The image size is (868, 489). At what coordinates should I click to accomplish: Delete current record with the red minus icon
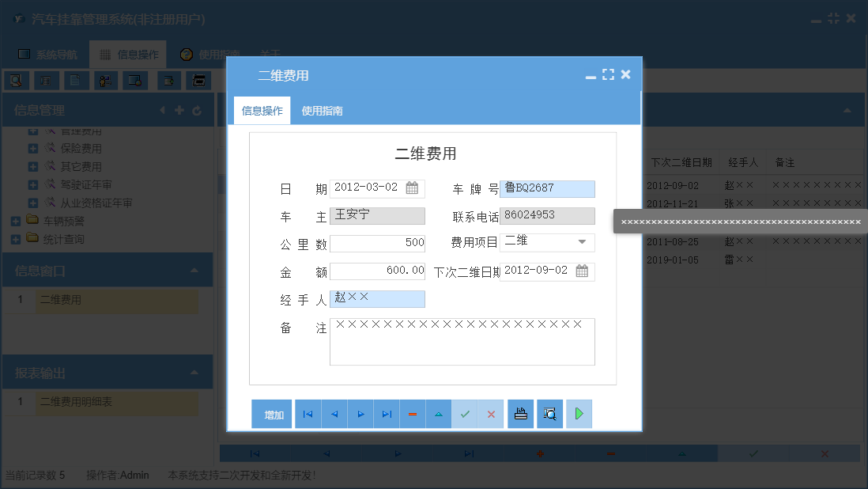pyautogui.click(x=413, y=414)
